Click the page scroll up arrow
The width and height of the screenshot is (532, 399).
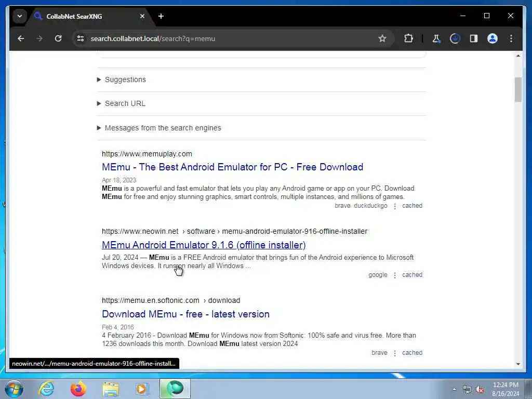point(518,56)
